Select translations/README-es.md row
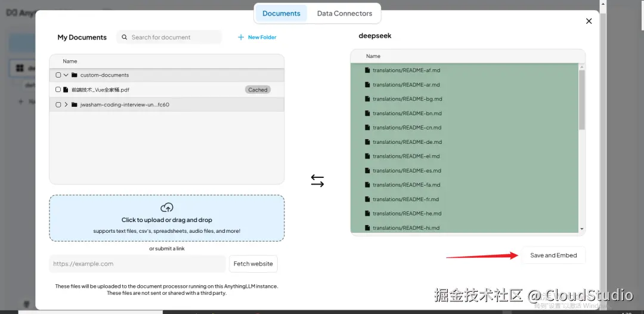The width and height of the screenshot is (644, 314). [x=465, y=171]
